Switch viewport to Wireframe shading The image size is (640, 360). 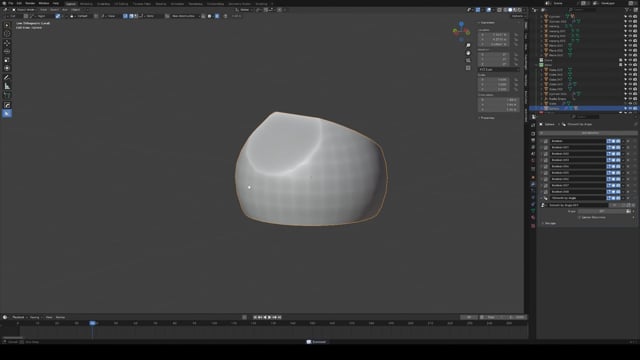pos(505,10)
